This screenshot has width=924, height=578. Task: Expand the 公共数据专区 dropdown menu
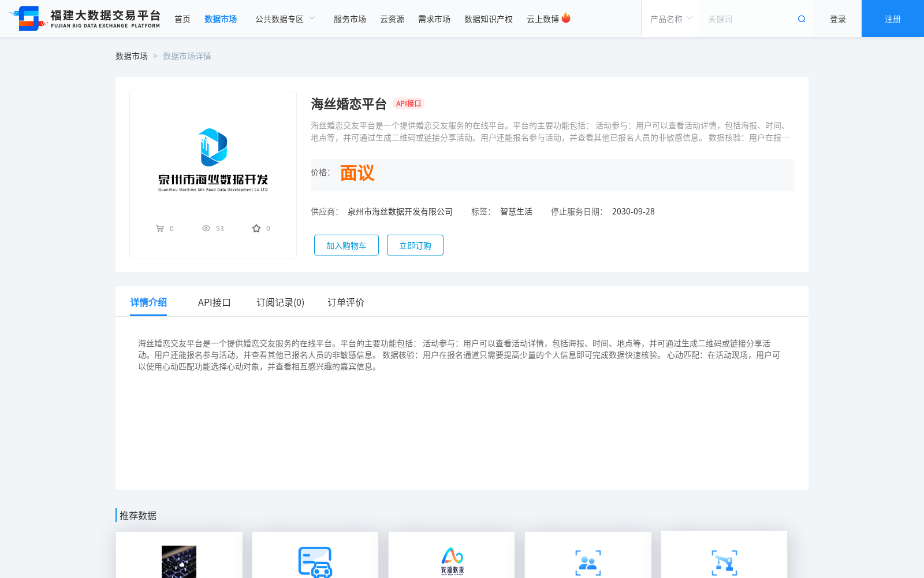[x=285, y=19]
